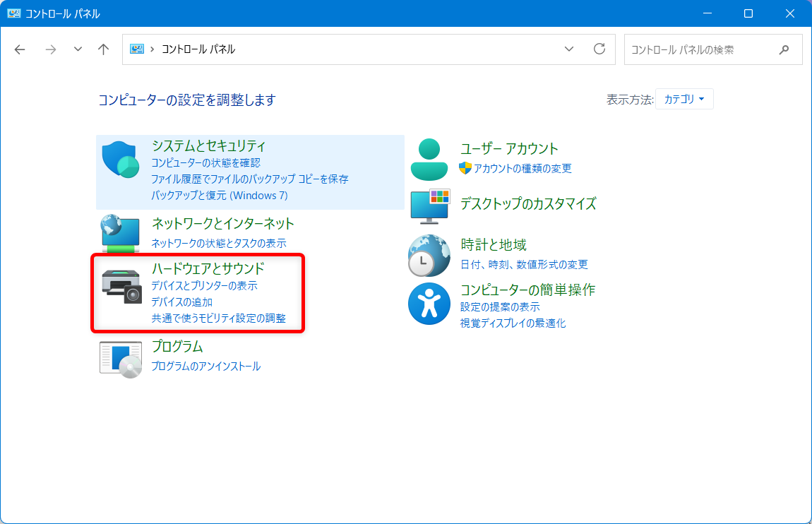Click the breadcrumb recent locations arrow
Viewport: 812px width, 524px height.
pyautogui.click(x=78, y=49)
